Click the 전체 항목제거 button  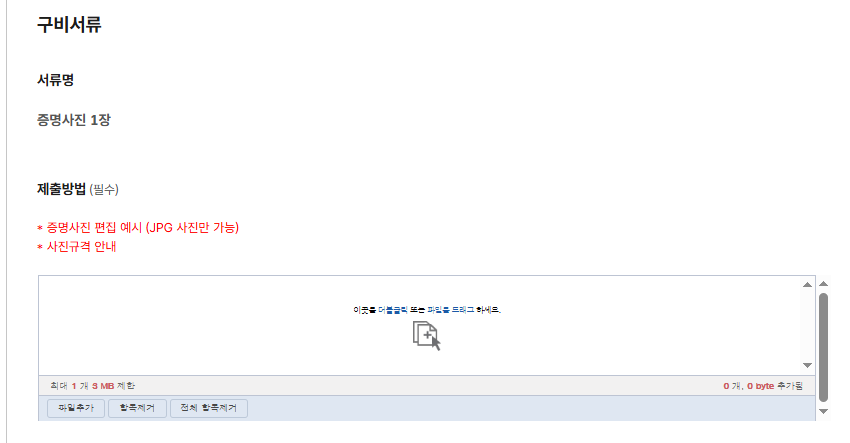click(x=209, y=408)
